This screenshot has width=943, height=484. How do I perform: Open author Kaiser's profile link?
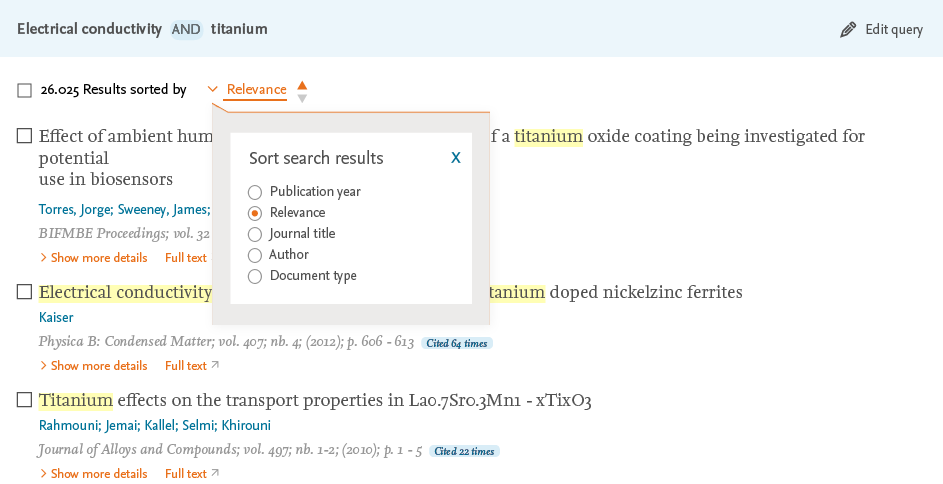pos(56,318)
